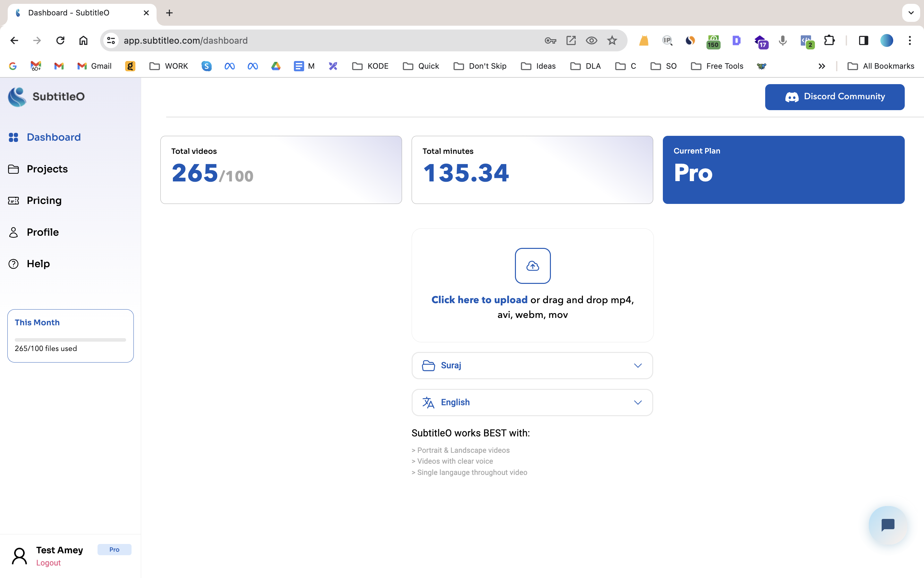Image resolution: width=924 pixels, height=578 pixels.
Task: Open the WORK bookmark folder
Action: [x=169, y=66]
